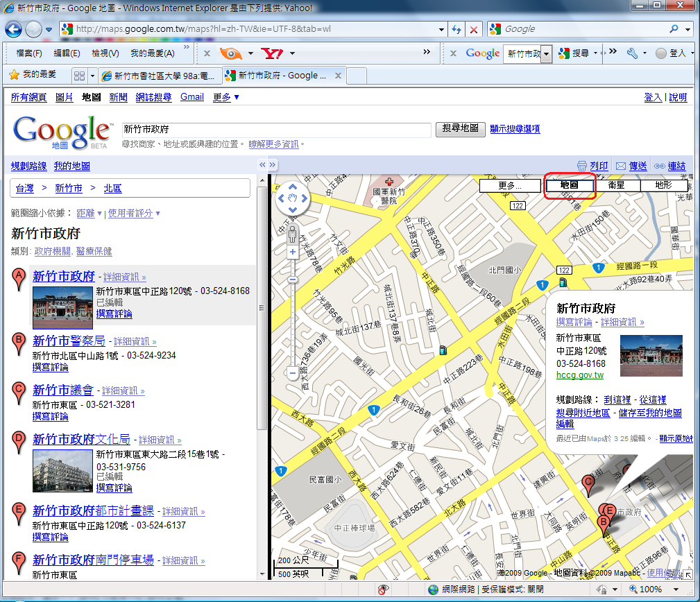Expand the 距離 filter dropdown
This screenshot has height=602, width=700.
click(89, 214)
